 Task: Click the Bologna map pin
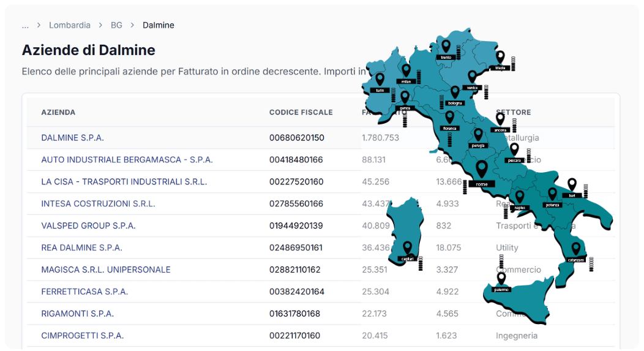tap(455, 92)
